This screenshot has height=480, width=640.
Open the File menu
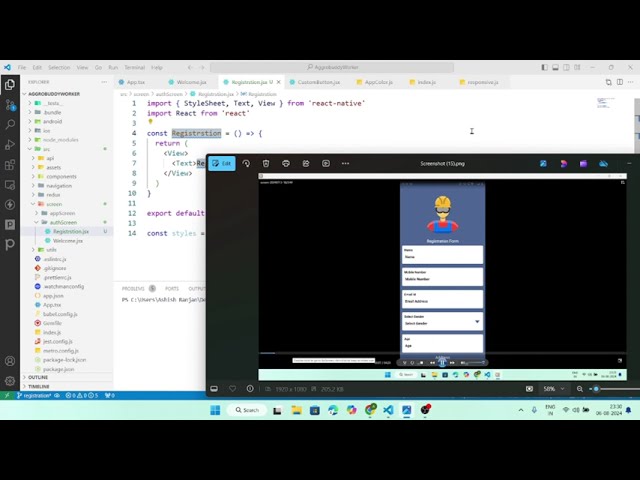tap(22, 67)
